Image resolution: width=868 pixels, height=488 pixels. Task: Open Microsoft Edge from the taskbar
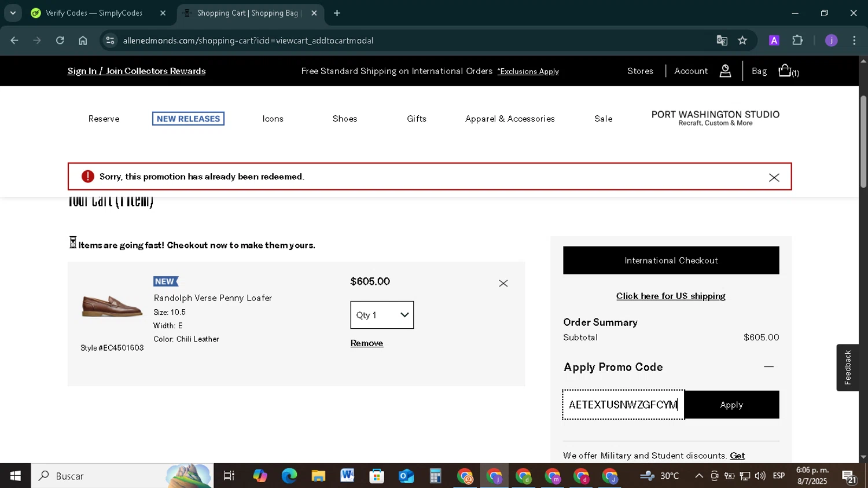tap(289, 476)
